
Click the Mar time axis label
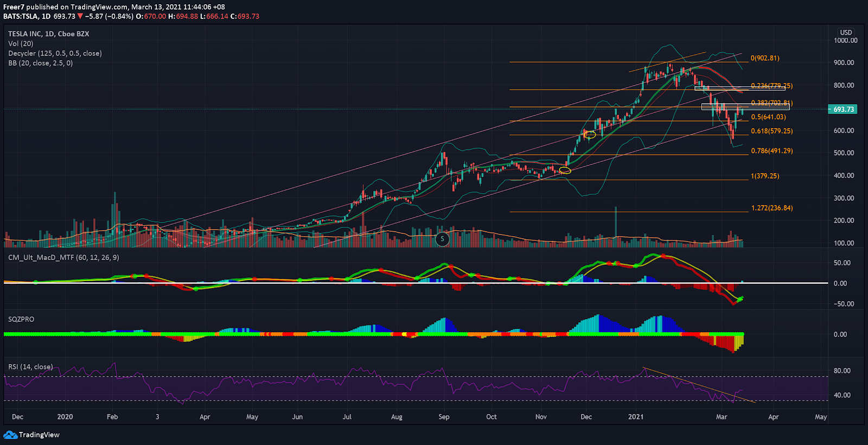point(722,417)
